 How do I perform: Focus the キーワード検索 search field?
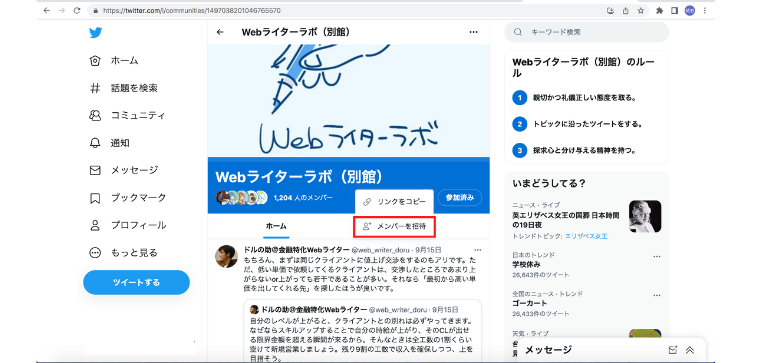point(586,32)
